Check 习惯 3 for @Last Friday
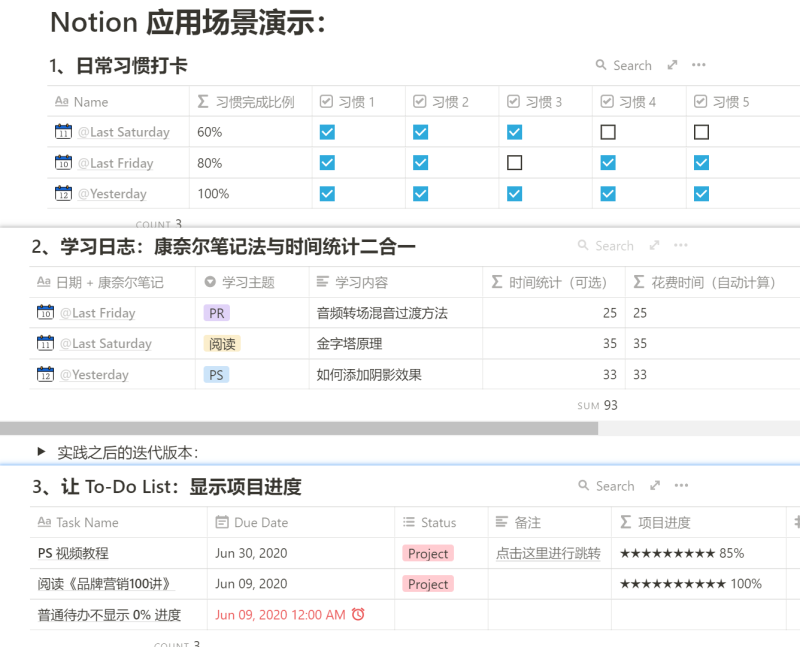Viewport: 800px width, 647px height. point(514,163)
